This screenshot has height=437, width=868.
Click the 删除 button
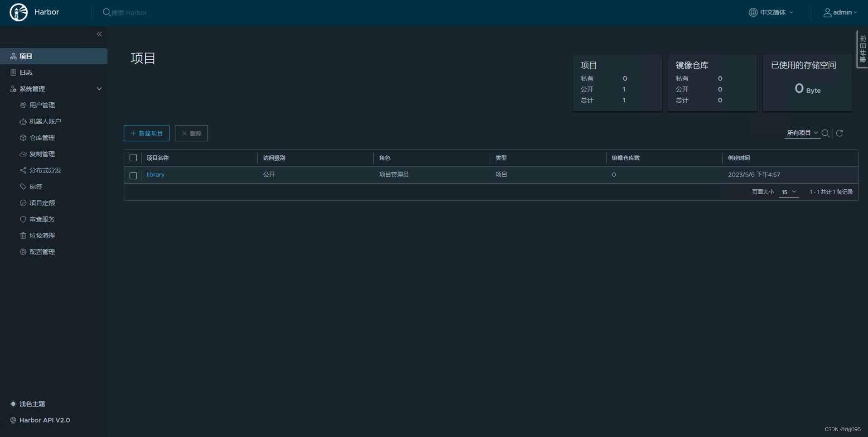pos(191,133)
